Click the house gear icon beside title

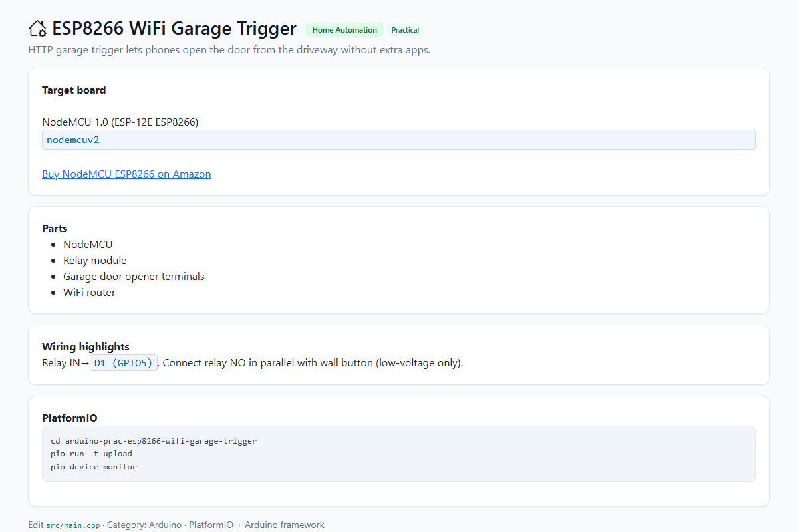38,29
